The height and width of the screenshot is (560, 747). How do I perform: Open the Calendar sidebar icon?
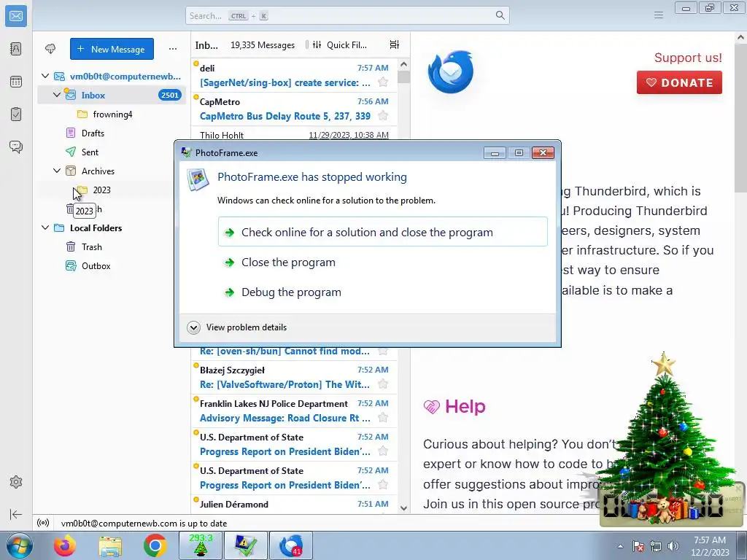pyautogui.click(x=16, y=82)
